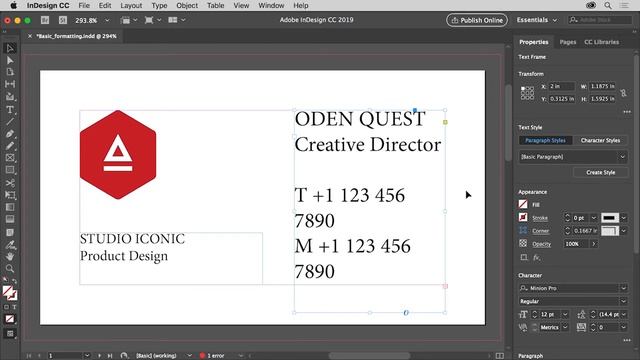Viewport: 640px width, 360px height.
Task: Select the Pen tool
Action: (x=10, y=134)
